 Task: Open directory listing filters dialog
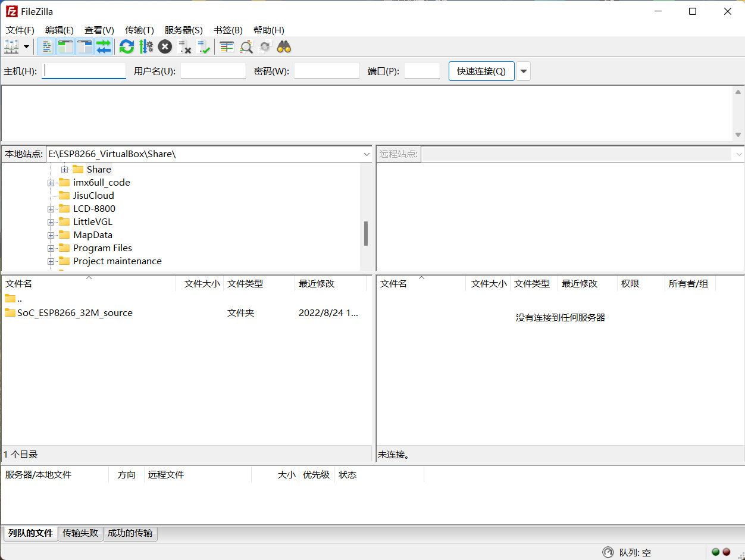coord(227,46)
